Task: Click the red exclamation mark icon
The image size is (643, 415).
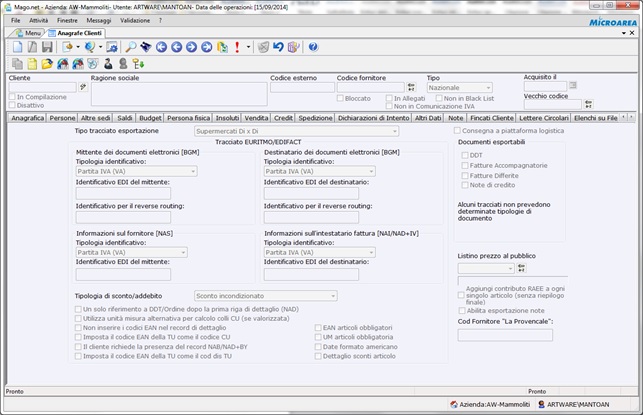Action: tap(236, 47)
